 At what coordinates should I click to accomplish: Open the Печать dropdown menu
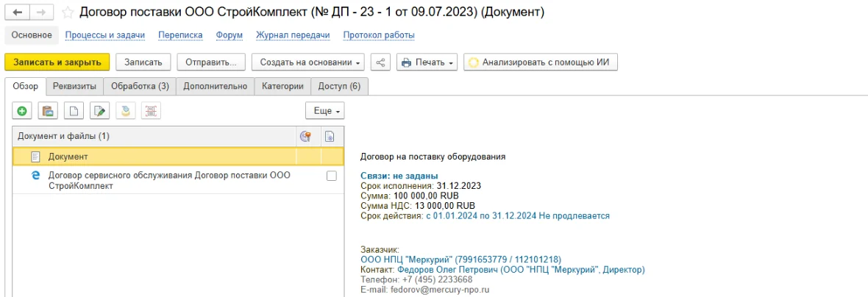(x=427, y=62)
